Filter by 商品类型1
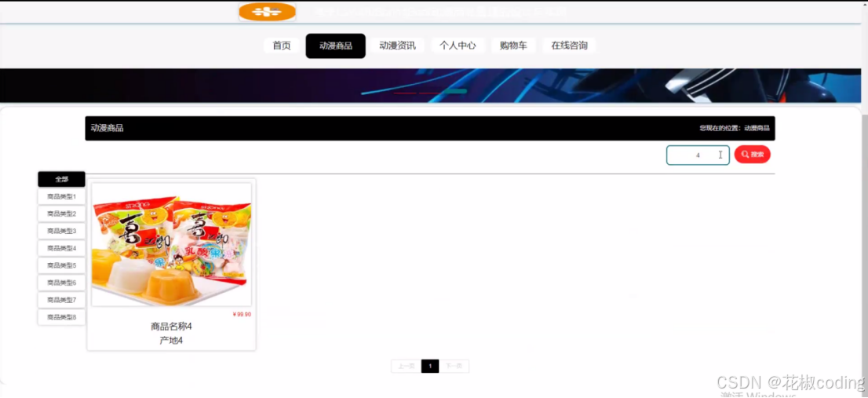The width and height of the screenshot is (868, 398). point(61,196)
